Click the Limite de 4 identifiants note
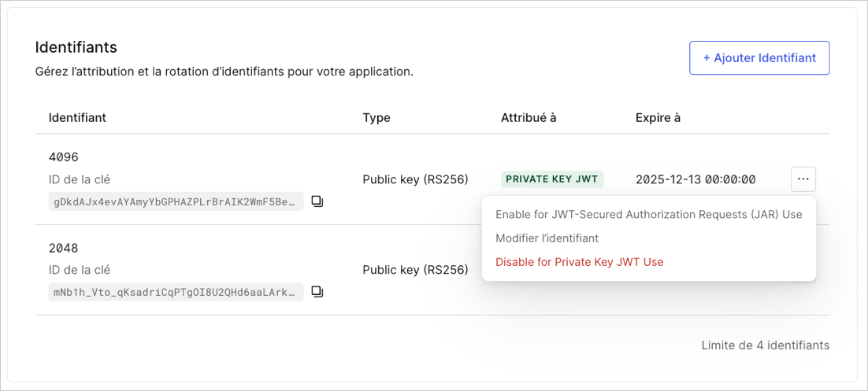The image size is (868, 391). click(x=766, y=345)
